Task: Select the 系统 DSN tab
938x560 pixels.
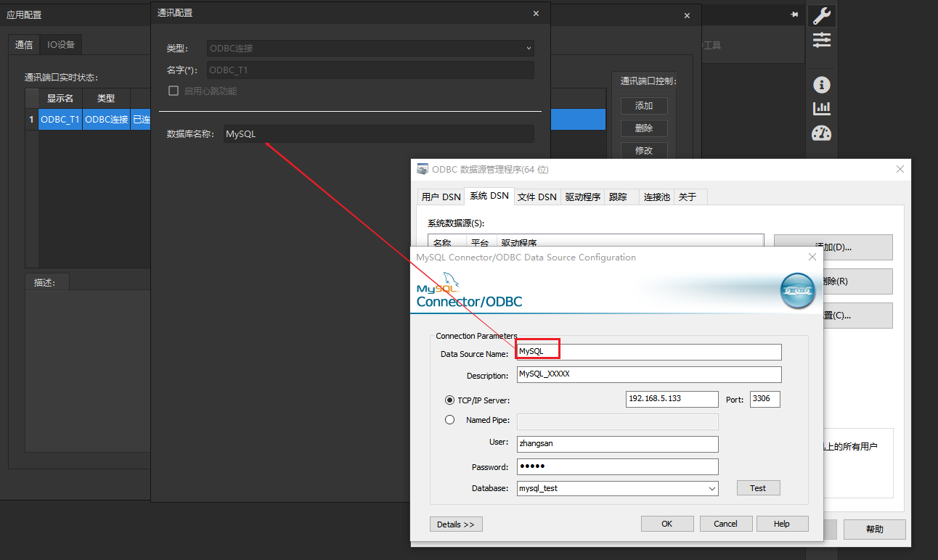Action: coord(489,196)
